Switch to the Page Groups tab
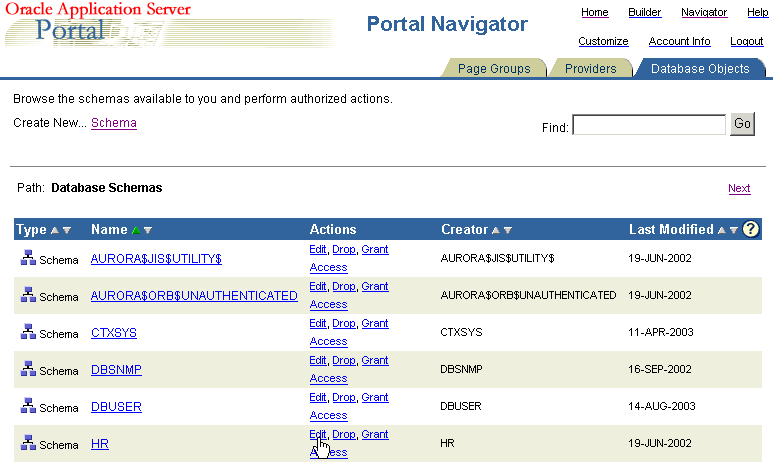 pyautogui.click(x=494, y=69)
